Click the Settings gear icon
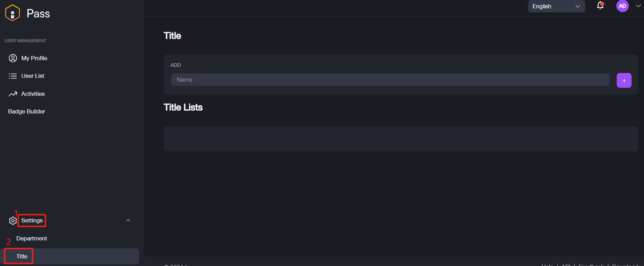This screenshot has width=644, height=266. pyautogui.click(x=13, y=221)
